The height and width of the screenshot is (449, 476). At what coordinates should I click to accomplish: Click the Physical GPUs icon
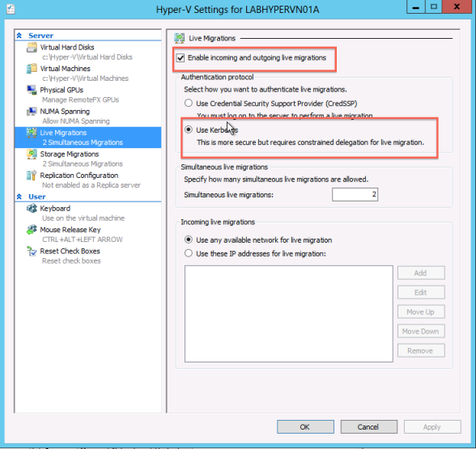(32, 90)
